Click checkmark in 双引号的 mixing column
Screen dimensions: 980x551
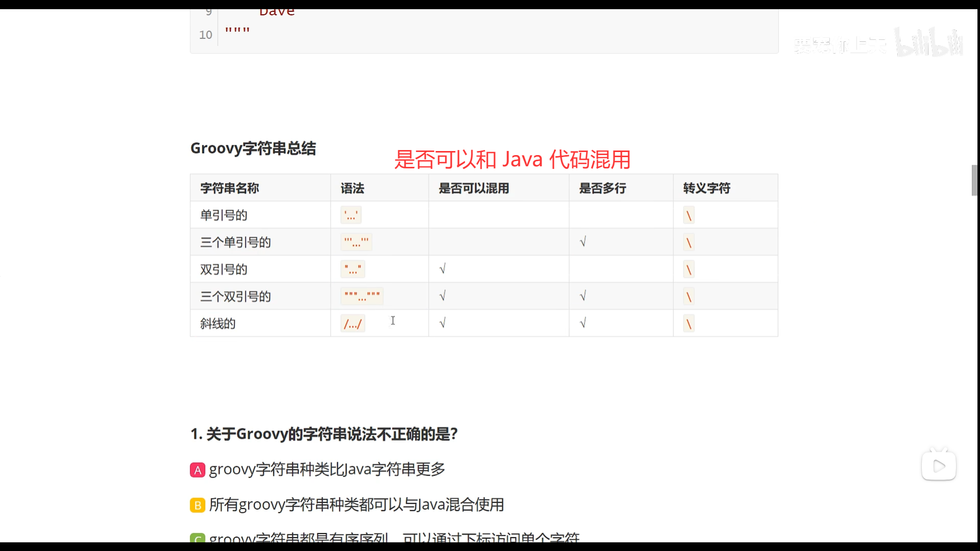(x=443, y=269)
